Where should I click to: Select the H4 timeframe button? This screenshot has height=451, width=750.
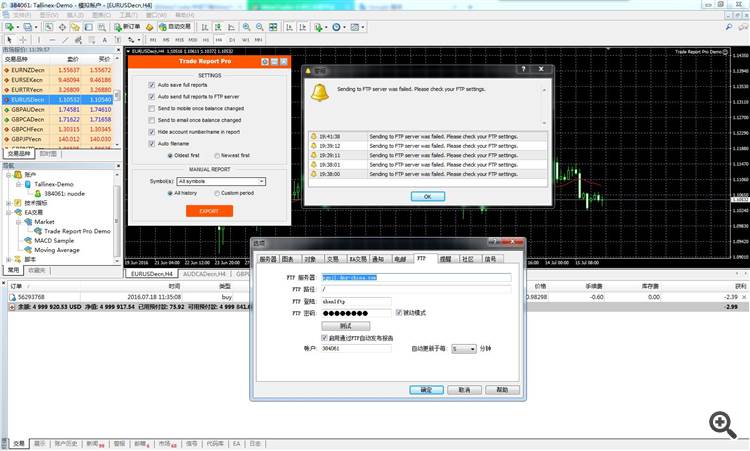click(219, 40)
